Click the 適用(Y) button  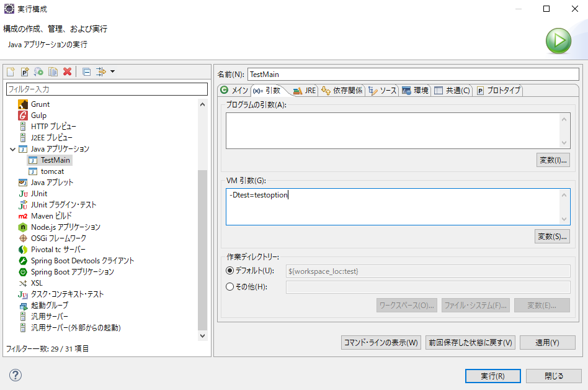548,343
